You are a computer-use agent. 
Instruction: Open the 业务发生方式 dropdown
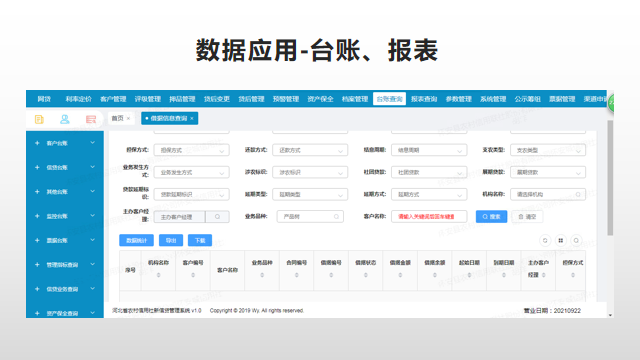191,172
